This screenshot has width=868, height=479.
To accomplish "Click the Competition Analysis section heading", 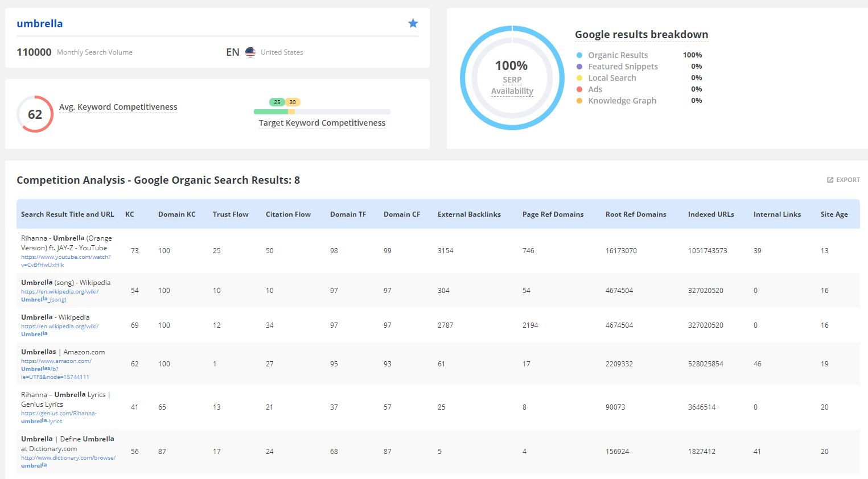I will click(x=158, y=180).
